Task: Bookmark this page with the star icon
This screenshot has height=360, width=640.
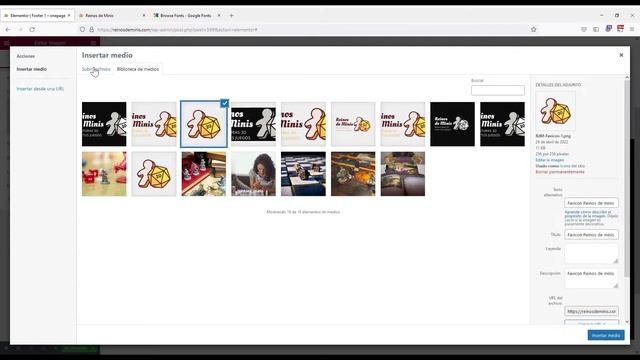Action: click(x=533, y=29)
